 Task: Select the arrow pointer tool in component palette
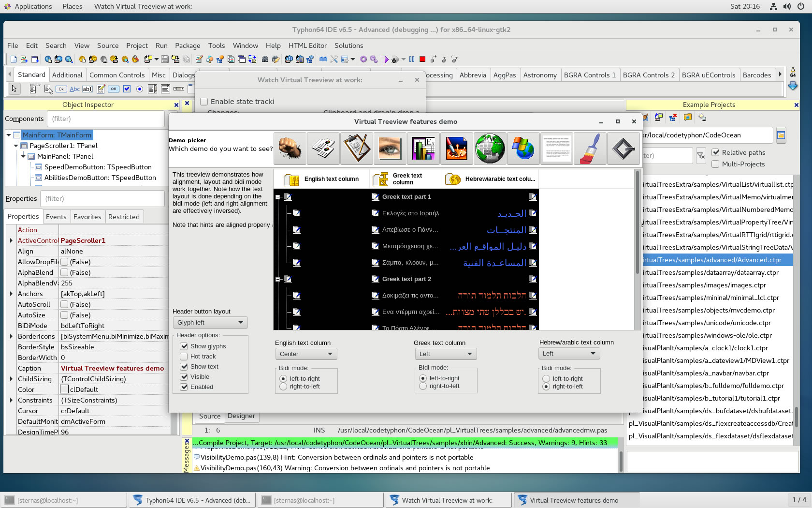point(14,89)
